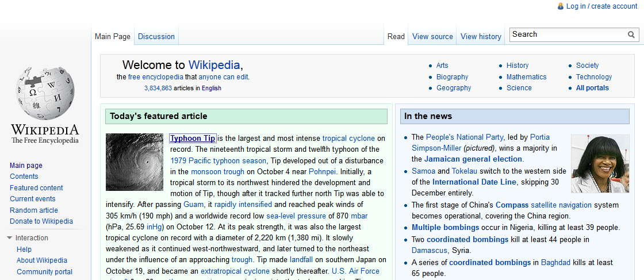
Task: Click the user icon beside Log in
Action: click(x=561, y=6)
